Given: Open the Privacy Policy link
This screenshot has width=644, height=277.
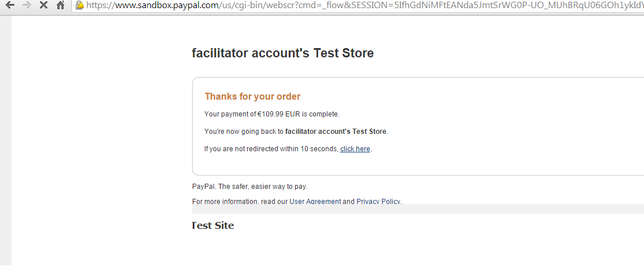Looking at the screenshot, I should pyautogui.click(x=378, y=201).
